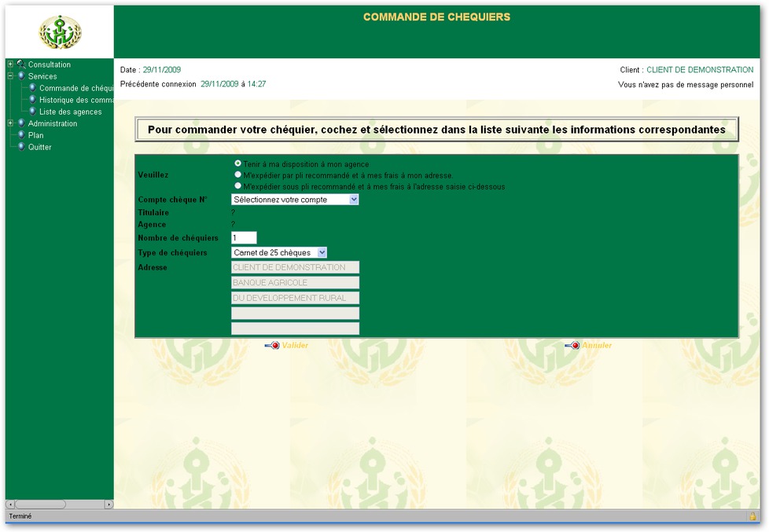Image resolution: width=769 pixels, height=532 pixels.
Task: Open the 'Carnet de 25 chèques' type dropdown
Action: tap(279, 252)
